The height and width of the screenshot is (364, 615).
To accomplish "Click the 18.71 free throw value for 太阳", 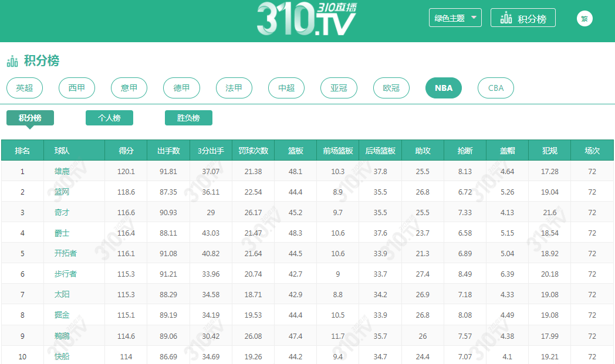I will tap(253, 295).
